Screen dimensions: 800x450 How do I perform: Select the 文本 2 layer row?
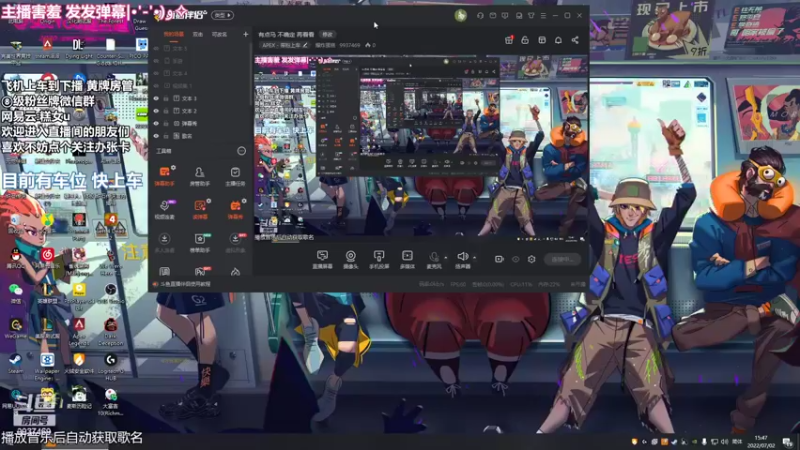(x=201, y=111)
